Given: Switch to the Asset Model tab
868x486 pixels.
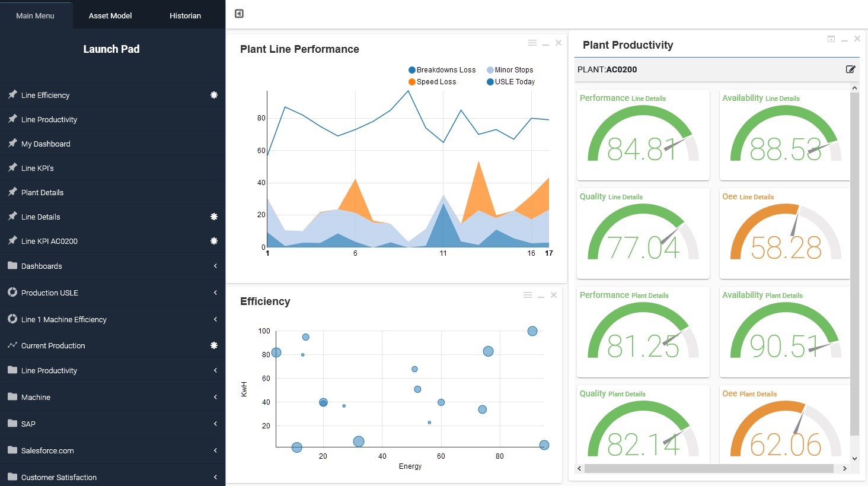Looking at the screenshot, I should (110, 15).
